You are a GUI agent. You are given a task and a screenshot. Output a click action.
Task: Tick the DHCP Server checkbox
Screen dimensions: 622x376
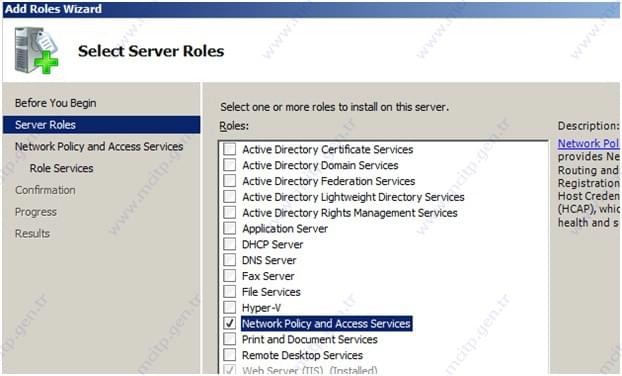pyautogui.click(x=229, y=244)
